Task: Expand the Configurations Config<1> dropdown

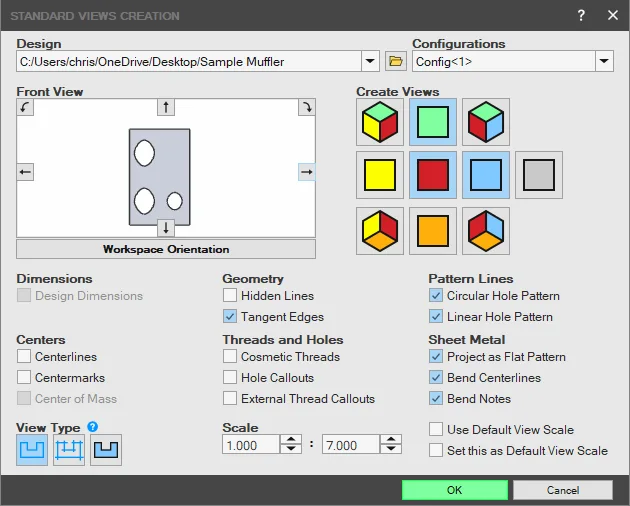Action: [604, 61]
